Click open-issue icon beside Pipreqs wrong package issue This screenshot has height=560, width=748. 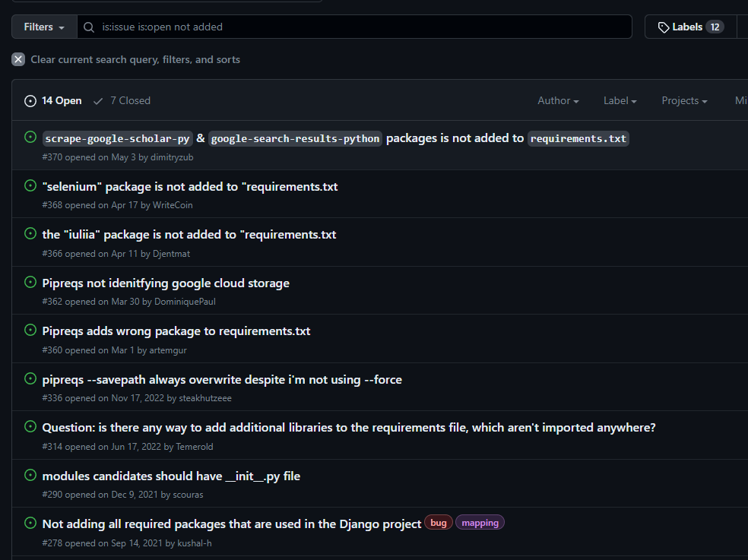point(30,331)
